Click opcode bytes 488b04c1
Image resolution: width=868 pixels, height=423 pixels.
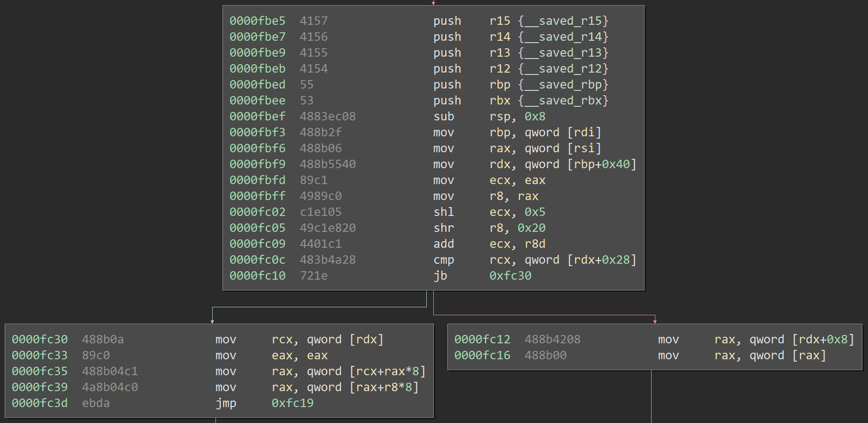[x=110, y=371]
